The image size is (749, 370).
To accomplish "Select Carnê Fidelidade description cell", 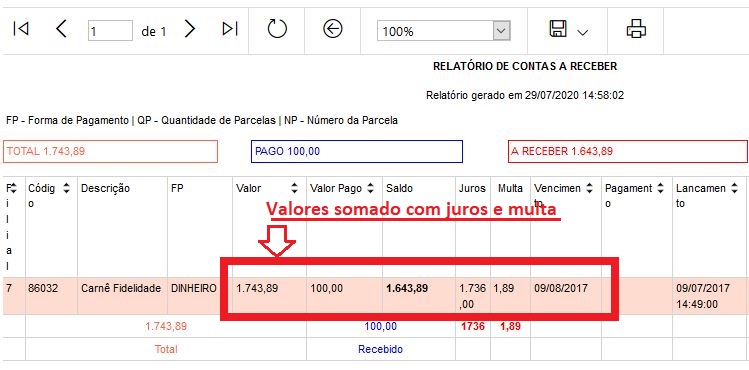I will [x=121, y=288].
